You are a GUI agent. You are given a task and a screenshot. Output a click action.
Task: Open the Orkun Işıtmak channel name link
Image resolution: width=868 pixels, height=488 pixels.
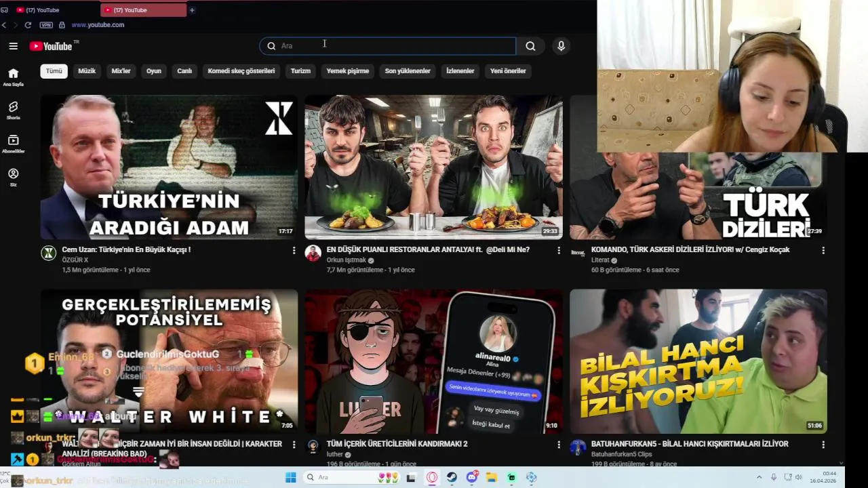click(346, 260)
